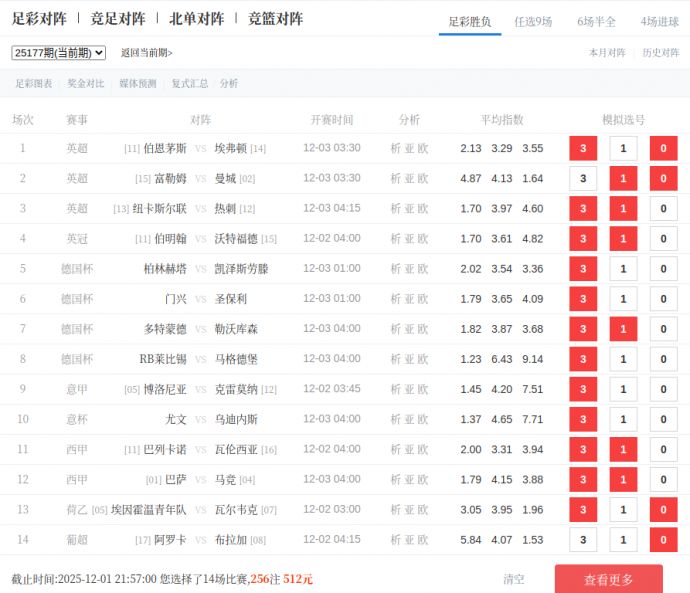
Task: Open 足彩图表 in the sub navigation
Action: [34, 84]
